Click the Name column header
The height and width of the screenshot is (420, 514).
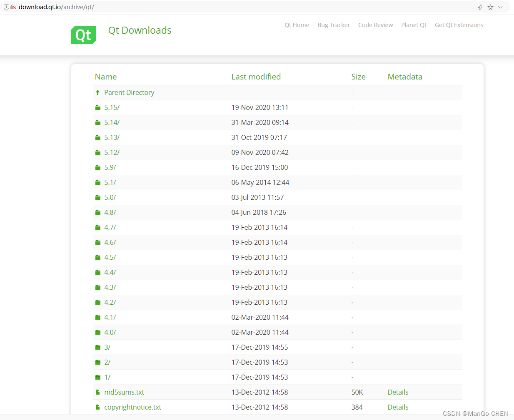click(x=106, y=77)
